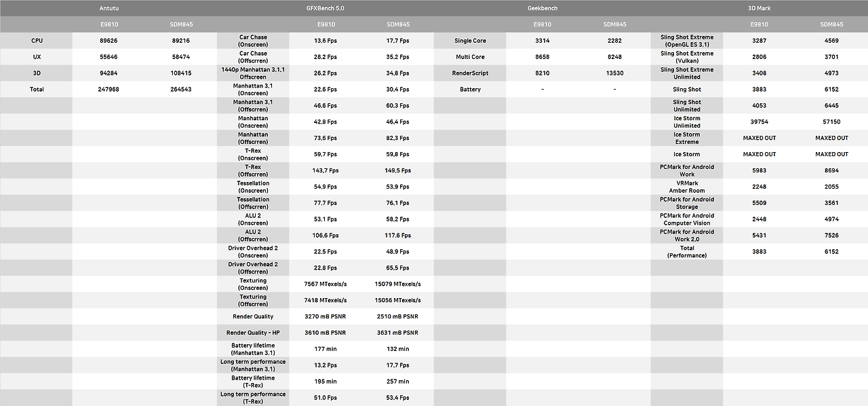This screenshot has height=406, width=868.
Task: Select the 13.6 Fps Car Chase value
Action: click(x=325, y=41)
